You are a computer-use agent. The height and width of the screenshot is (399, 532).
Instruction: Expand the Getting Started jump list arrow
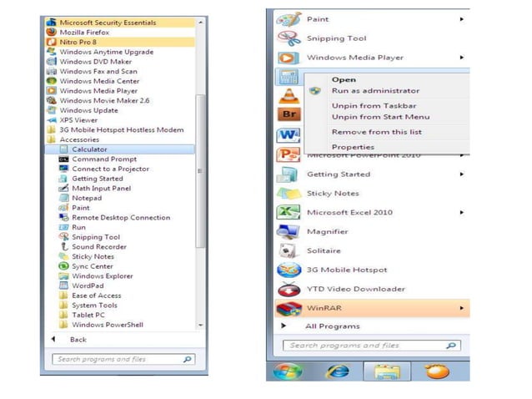[461, 174]
